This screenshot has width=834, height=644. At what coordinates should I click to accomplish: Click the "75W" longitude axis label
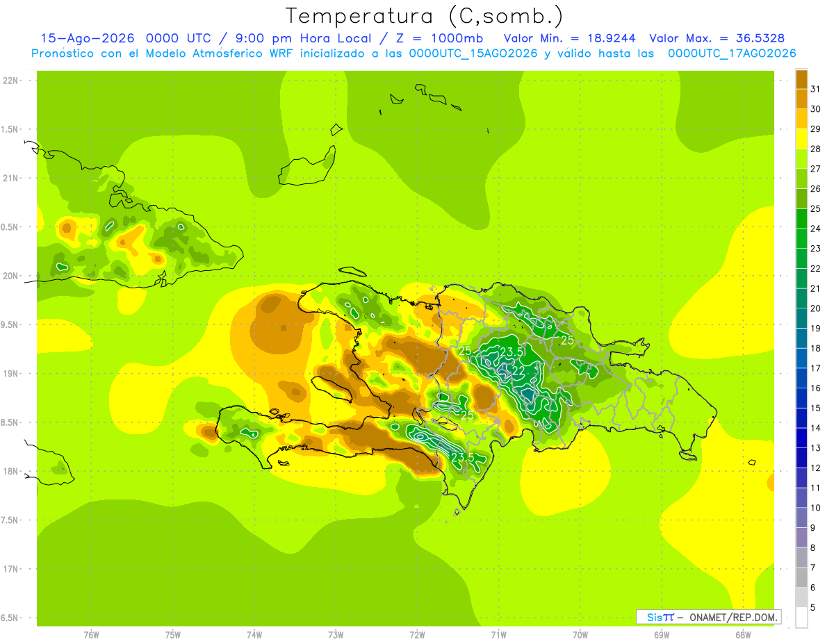tap(173, 635)
